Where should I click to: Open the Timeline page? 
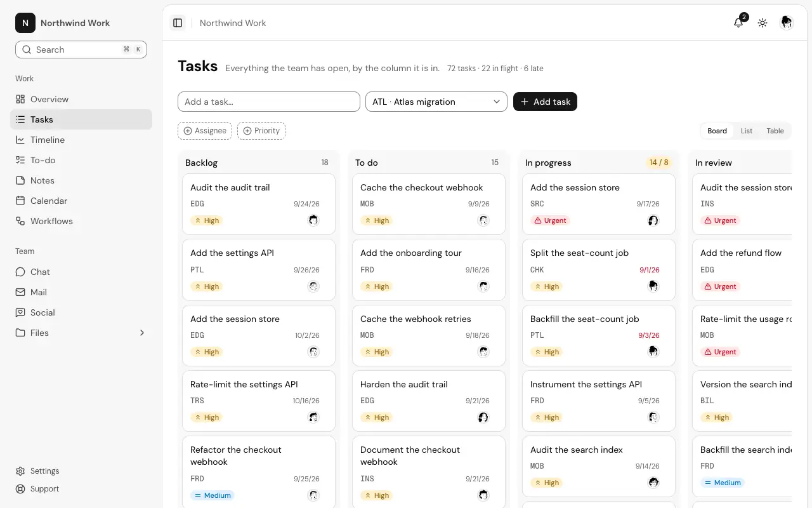click(x=81, y=140)
